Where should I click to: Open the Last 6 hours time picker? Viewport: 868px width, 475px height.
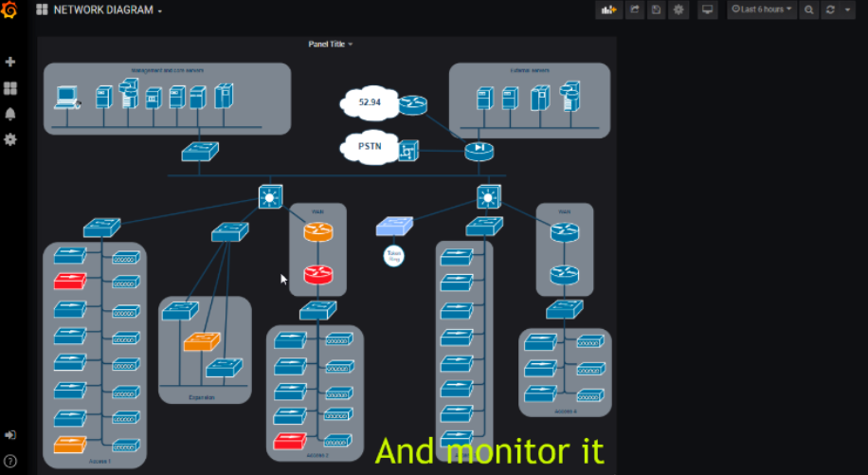click(x=762, y=9)
